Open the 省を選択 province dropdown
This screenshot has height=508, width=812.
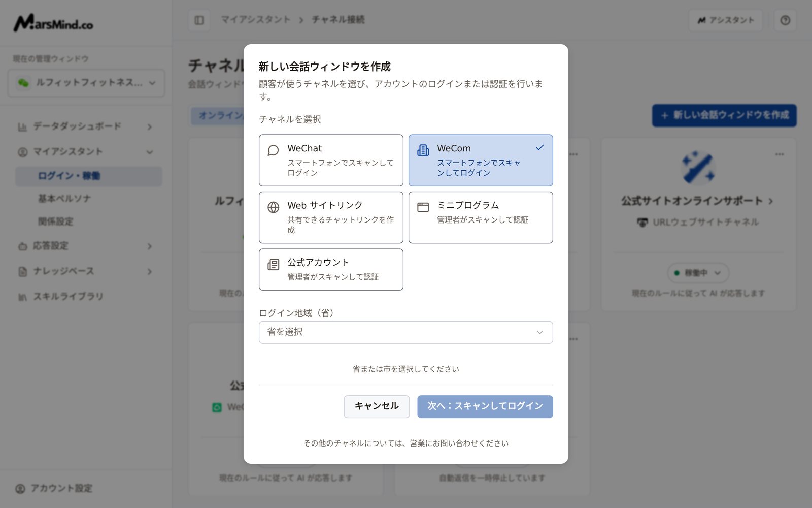pos(406,332)
